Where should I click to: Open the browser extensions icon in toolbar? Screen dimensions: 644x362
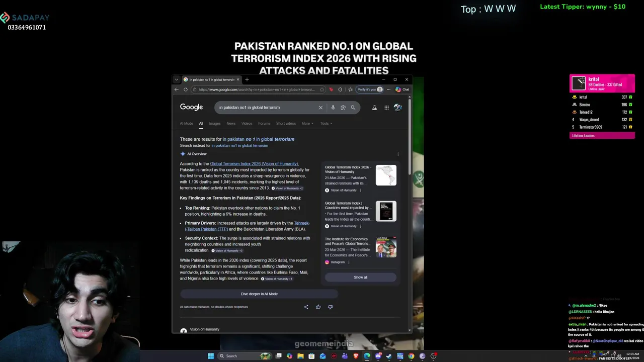click(340, 89)
